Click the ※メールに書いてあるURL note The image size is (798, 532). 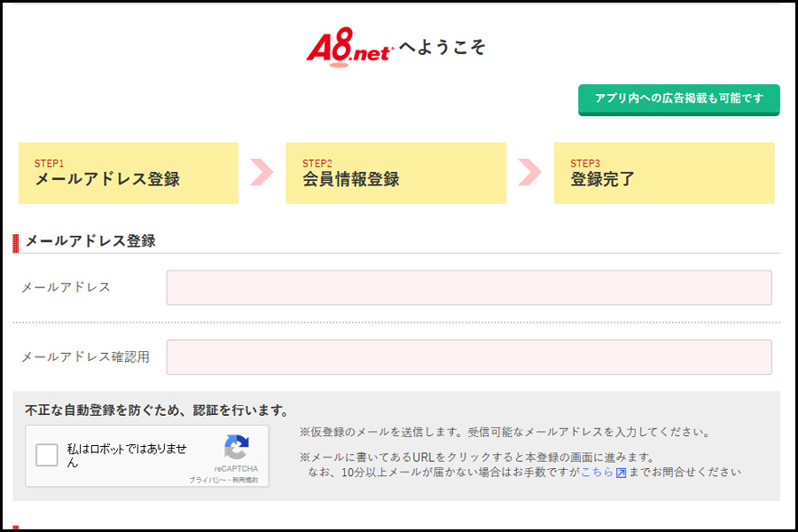pyautogui.click(x=477, y=458)
